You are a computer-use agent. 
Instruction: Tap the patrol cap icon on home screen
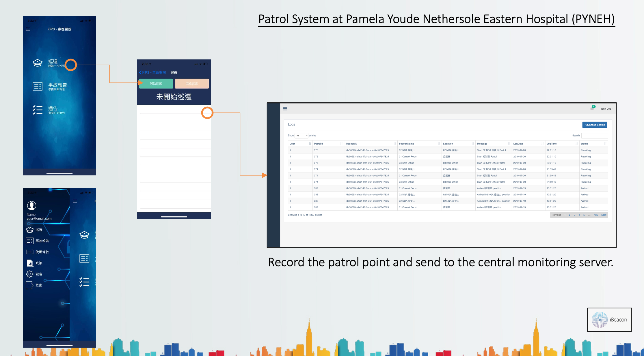[38, 63]
